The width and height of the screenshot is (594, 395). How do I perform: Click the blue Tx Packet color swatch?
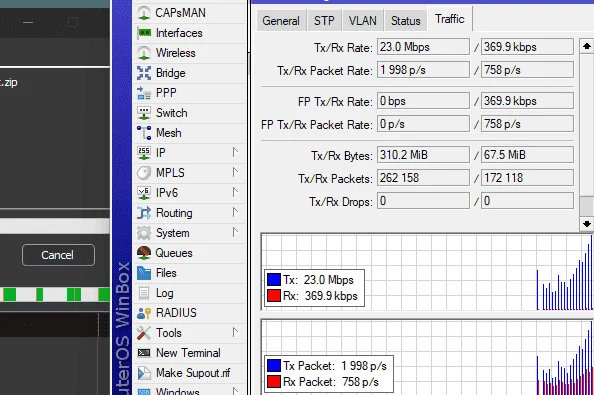[274, 365]
